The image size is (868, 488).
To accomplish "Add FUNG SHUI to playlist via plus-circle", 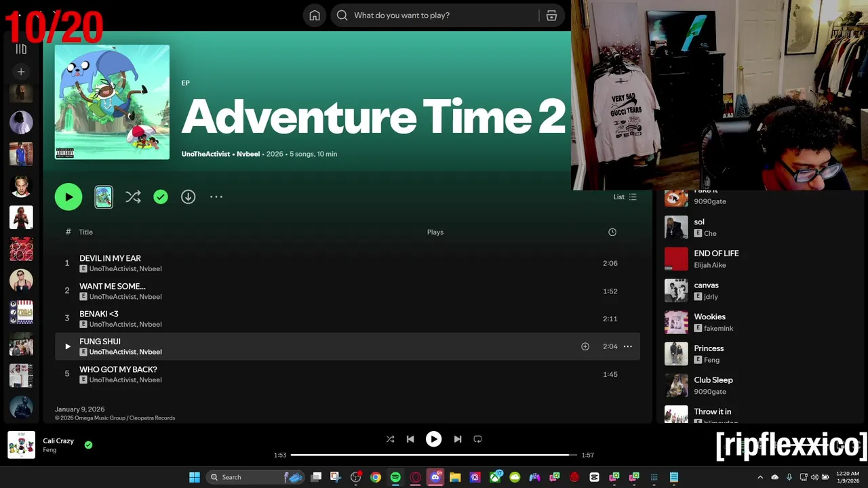I will [x=585, y=346].
